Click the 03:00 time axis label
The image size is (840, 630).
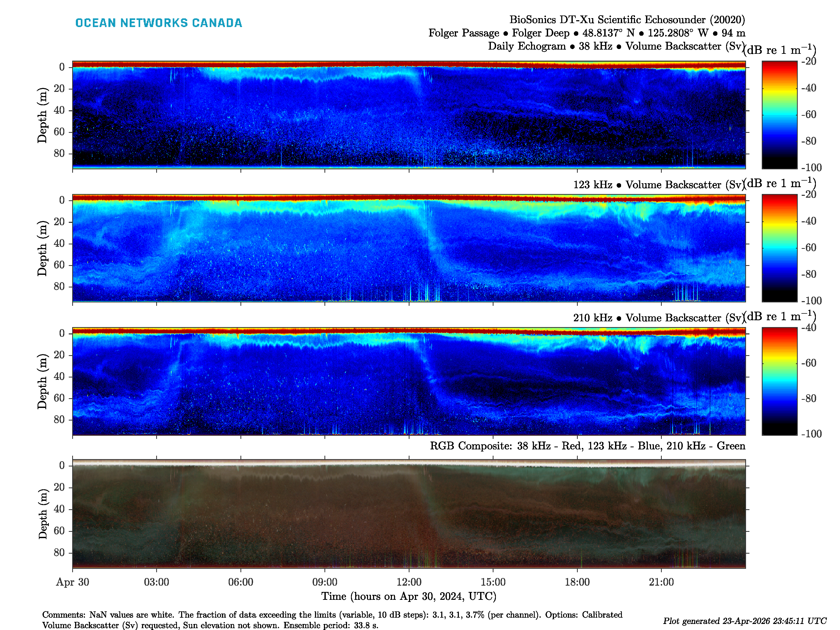tap(156, 582)
